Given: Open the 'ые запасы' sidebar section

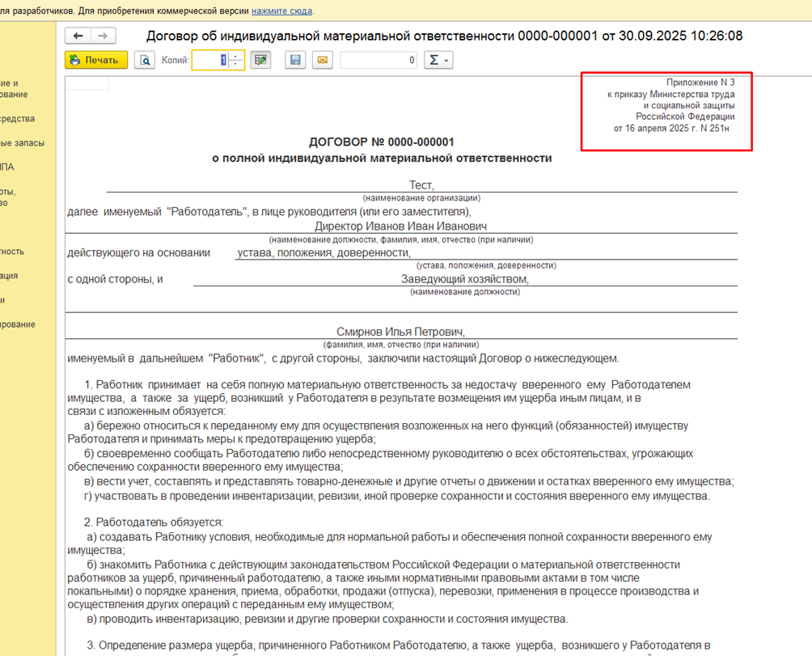Looking at the screenshot, I should tap(22, 143).
